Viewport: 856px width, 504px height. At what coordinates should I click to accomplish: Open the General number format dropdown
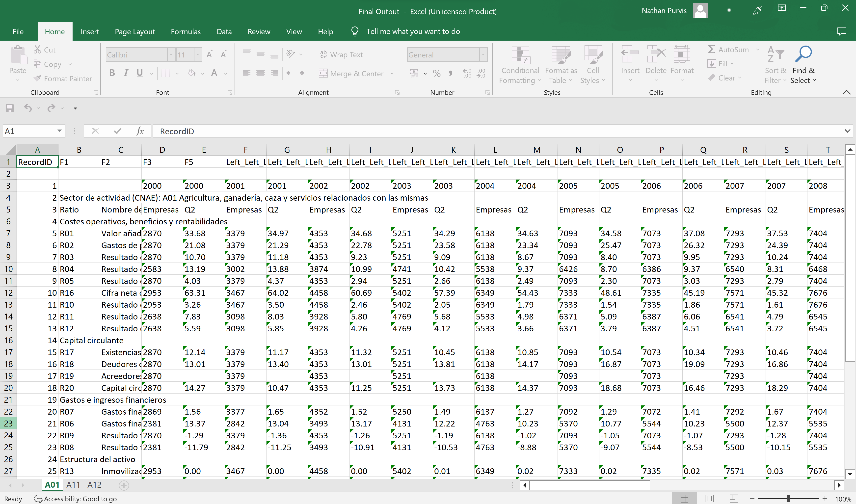(x=483, y=54)
